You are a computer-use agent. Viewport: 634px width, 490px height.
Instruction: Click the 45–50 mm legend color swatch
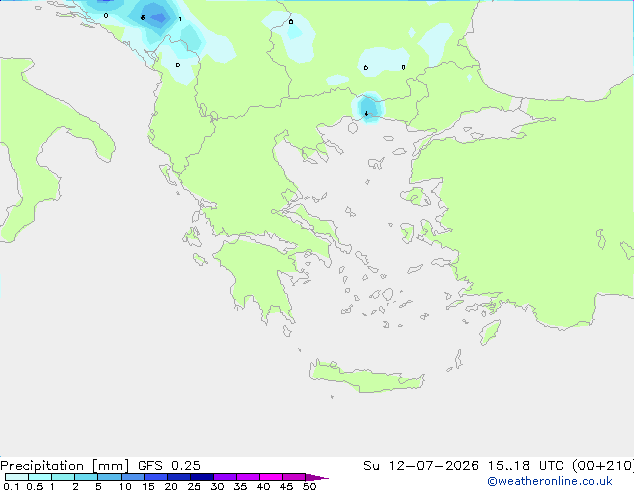294,477
